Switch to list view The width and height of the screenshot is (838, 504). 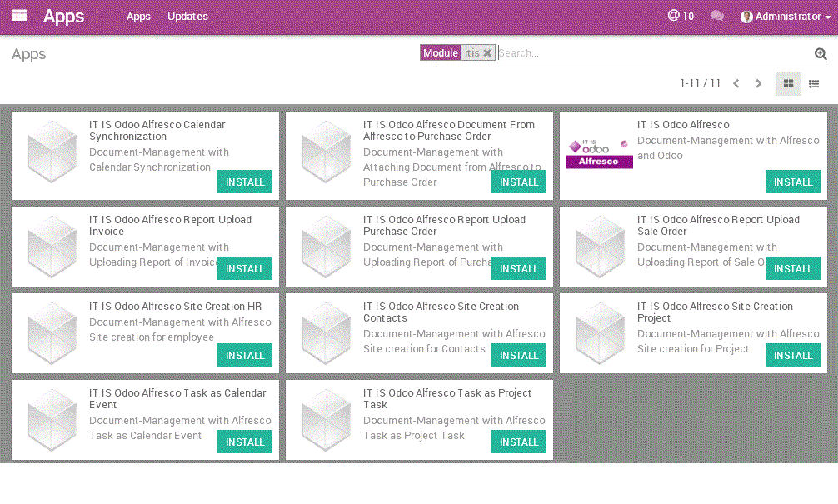814,83
